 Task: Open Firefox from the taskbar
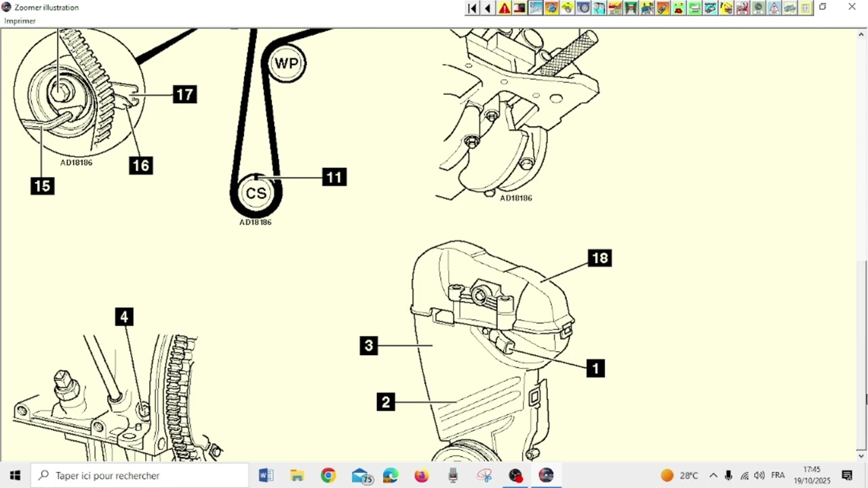[x=422, y=475]
